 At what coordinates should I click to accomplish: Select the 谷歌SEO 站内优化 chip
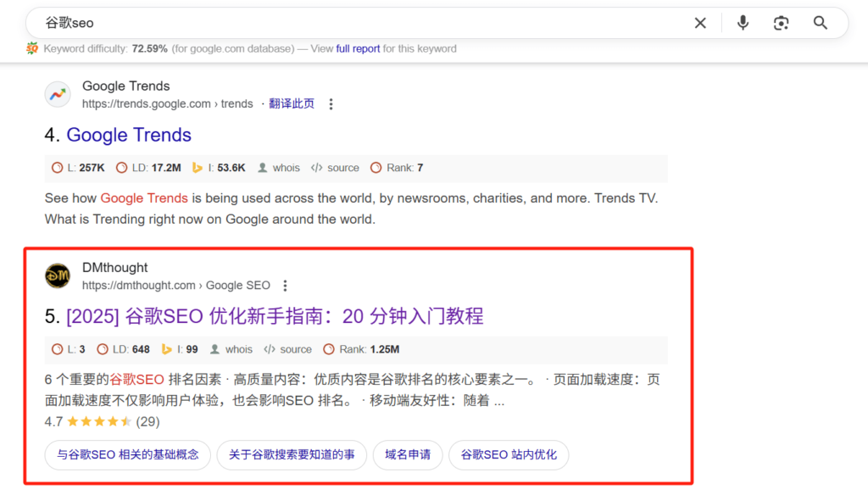point(509,455)
